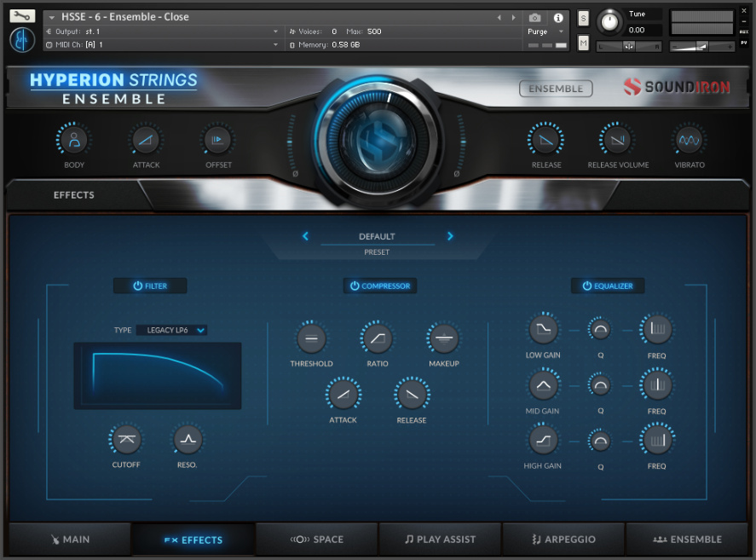The height and width of the screenshot is (560, 756).
Task: Click the snapshot camera icon
Action: coord(534,18)
